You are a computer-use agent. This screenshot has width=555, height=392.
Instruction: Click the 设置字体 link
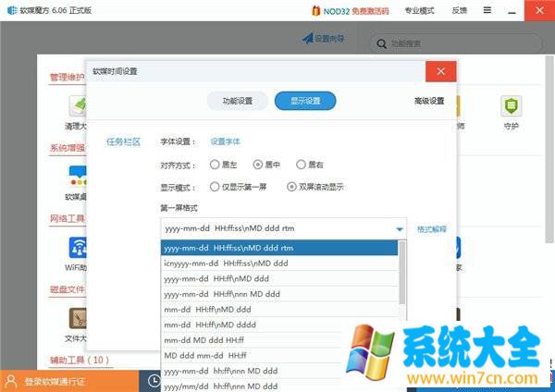225,141
